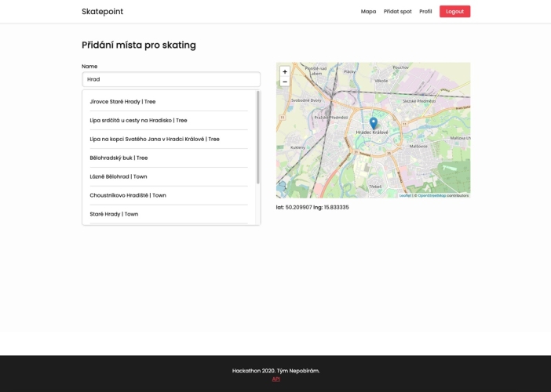Open the Přidat spot navigation item
The height and width of the screenshot is (392, 551).
(x=397, y=12)
